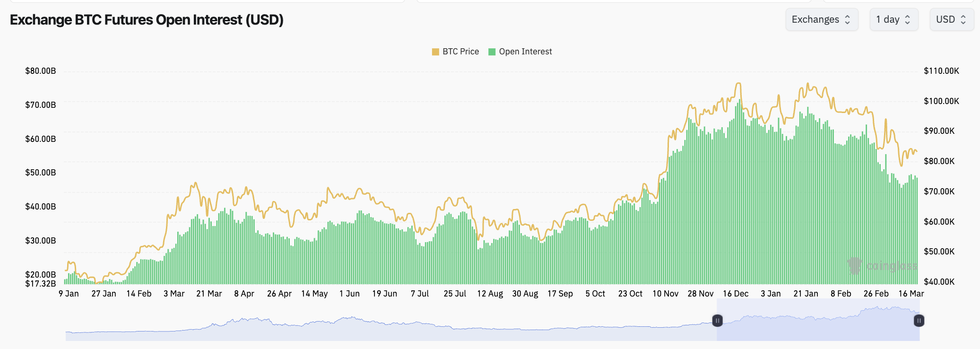Click the $110.00K right axis label
980x349 pixels.
[941, 71]
